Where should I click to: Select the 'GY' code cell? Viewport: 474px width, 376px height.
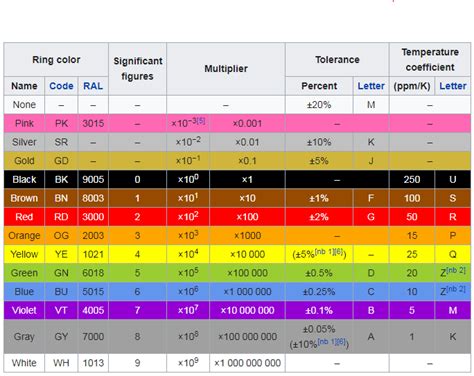point(61,336)
